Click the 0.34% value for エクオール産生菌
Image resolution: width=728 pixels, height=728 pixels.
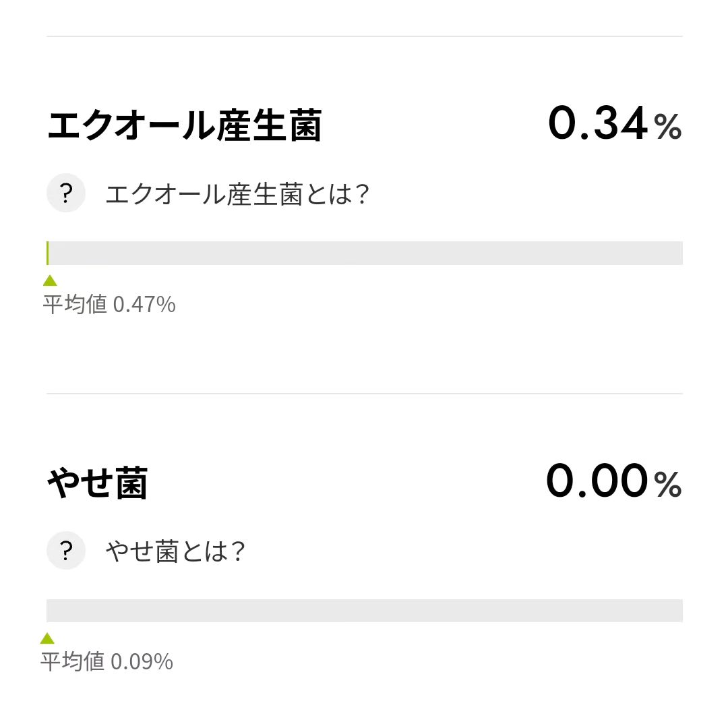coord(615,123)
